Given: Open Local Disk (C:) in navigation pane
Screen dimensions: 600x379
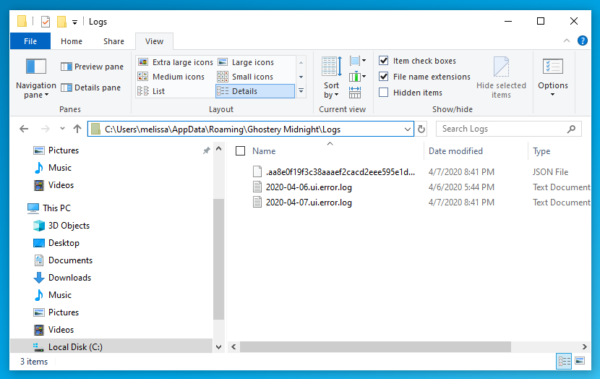Looking at the screenshot, I should (68, 347).
